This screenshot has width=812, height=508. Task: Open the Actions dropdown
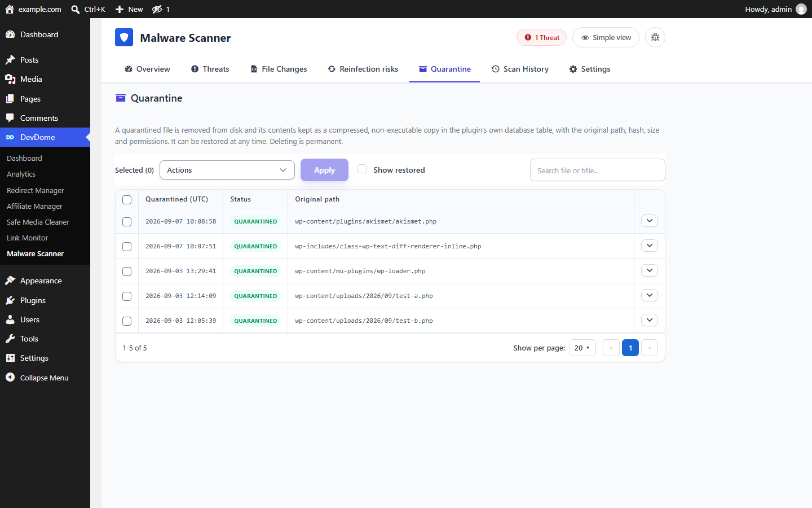[227, 170]
